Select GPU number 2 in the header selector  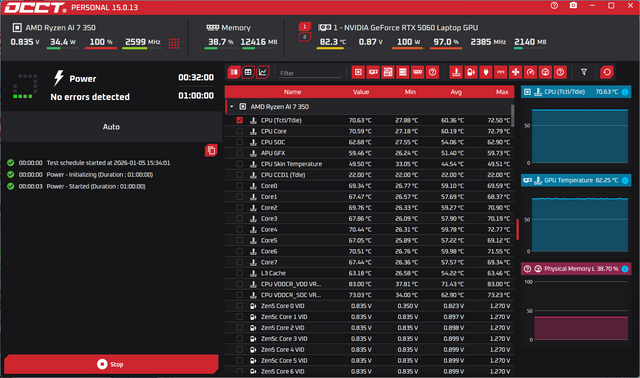coord(304,37)
